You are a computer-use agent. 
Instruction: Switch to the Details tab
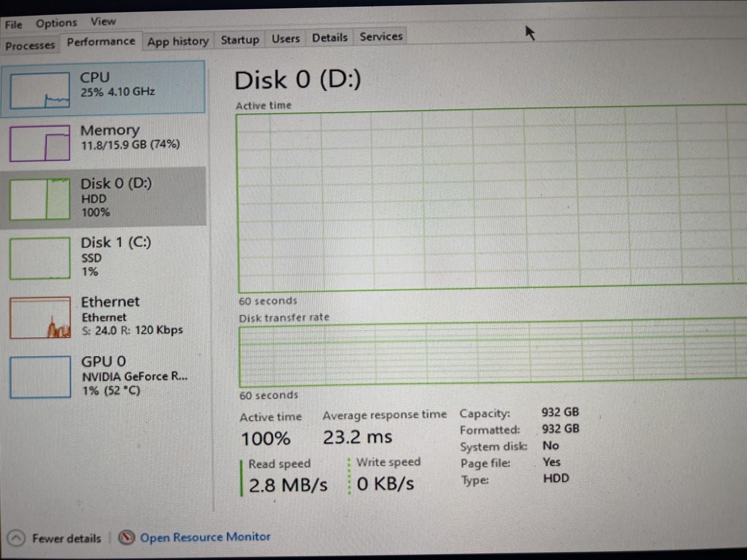[330, 38]
